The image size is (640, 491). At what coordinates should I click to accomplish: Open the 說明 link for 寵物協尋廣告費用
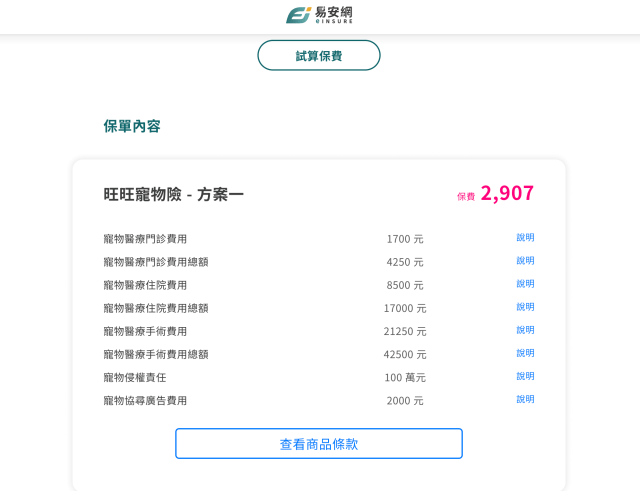pyautogui.click(x=525, y=399)
